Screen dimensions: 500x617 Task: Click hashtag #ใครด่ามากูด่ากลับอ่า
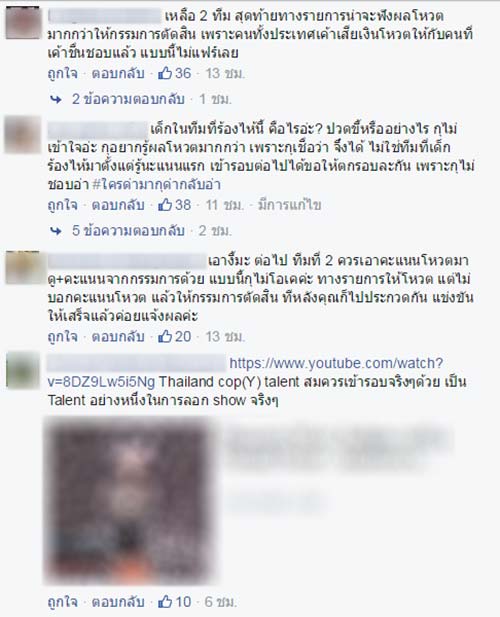[x=156, y=184]
